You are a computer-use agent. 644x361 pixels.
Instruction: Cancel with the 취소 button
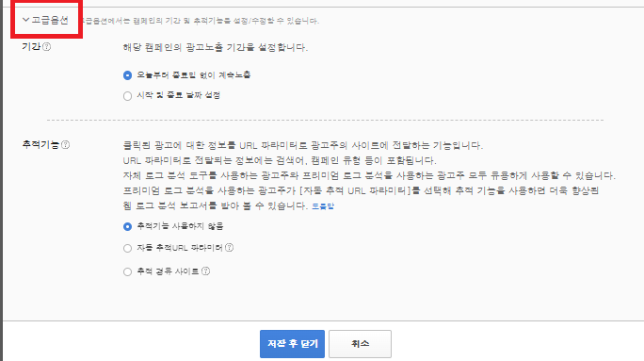360,344
